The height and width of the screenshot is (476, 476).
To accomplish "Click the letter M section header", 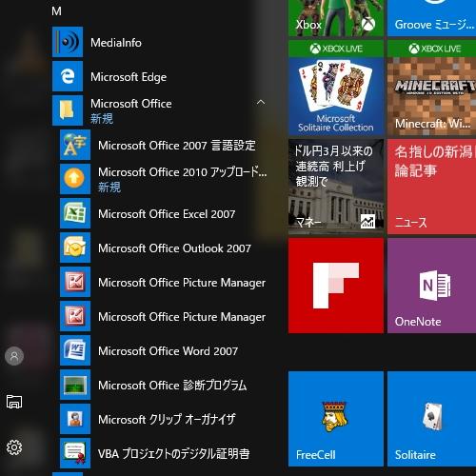I will click(56, 11).
